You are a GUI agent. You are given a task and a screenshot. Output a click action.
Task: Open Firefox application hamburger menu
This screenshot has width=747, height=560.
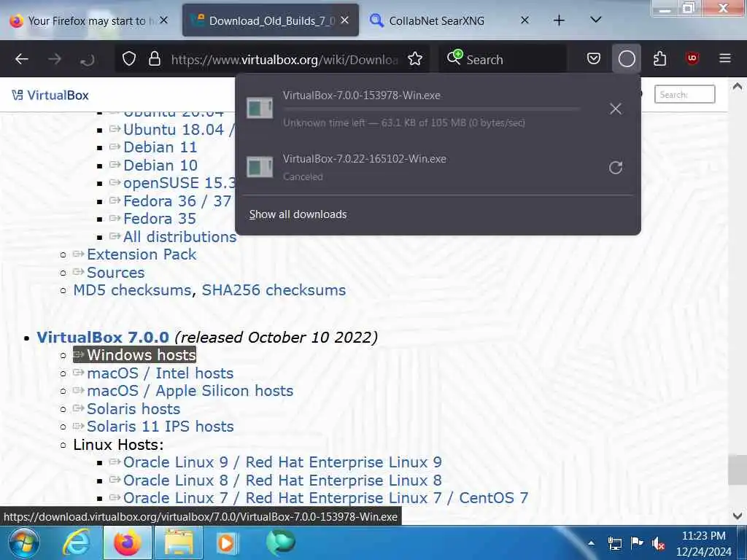(725, 58)
